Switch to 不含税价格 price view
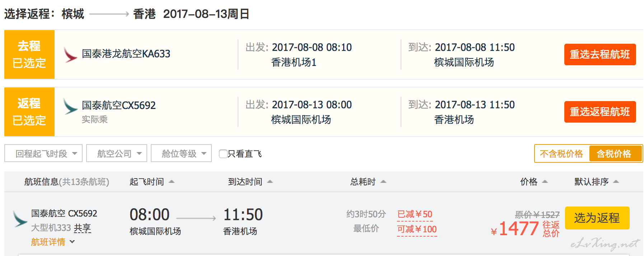The height and width of the screenshot is (256, 644). (561, 154)
